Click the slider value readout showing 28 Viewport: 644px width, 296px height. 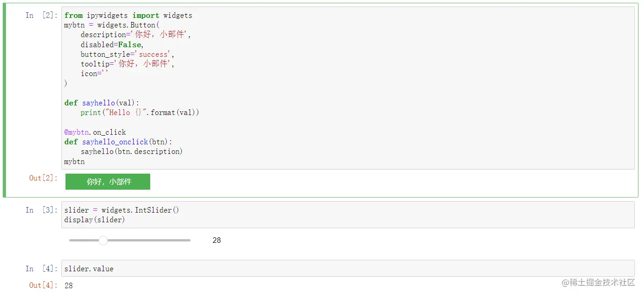click(x=217, y=240)
